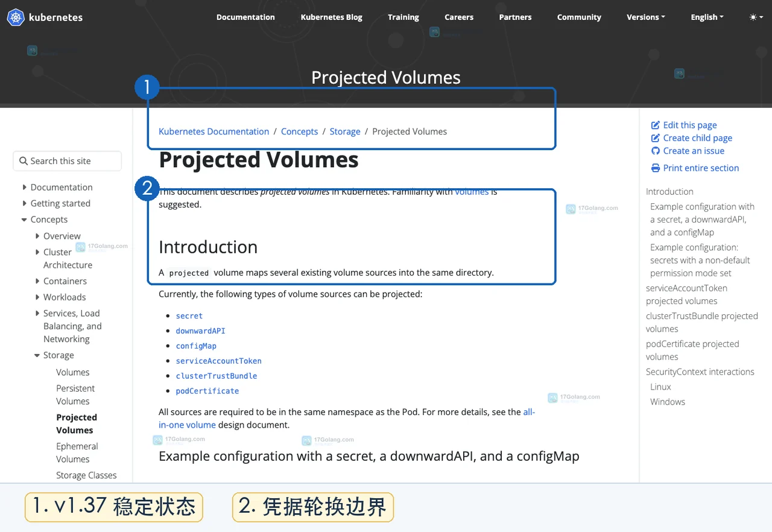Click the serviceAccountToken volume source link
772x532 pixels.
pyautogui.click(x=218, y=361)
